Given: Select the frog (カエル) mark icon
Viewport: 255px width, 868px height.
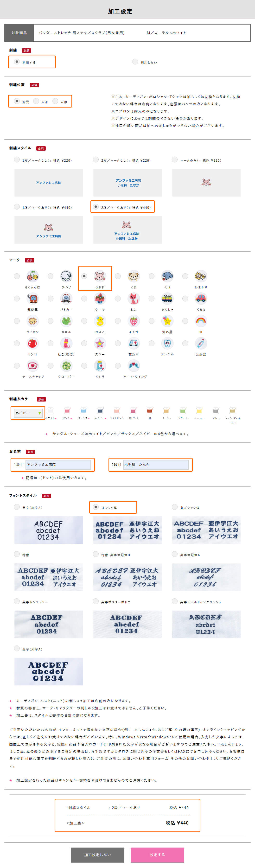Looking at the screenshot, I should (66, 321).
